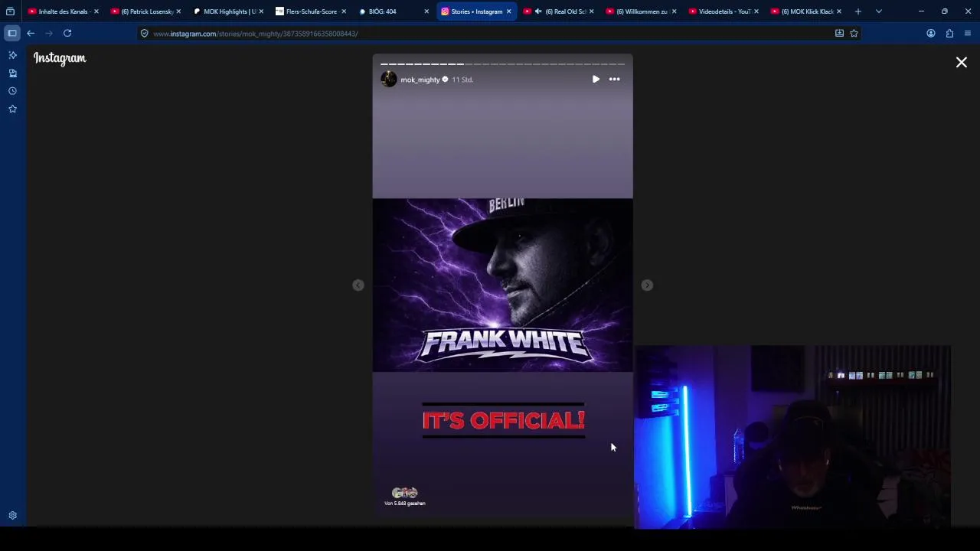The image size is (980, 551).
Task: Close the 'Stories • Instagram' tab
Action: 508,11
